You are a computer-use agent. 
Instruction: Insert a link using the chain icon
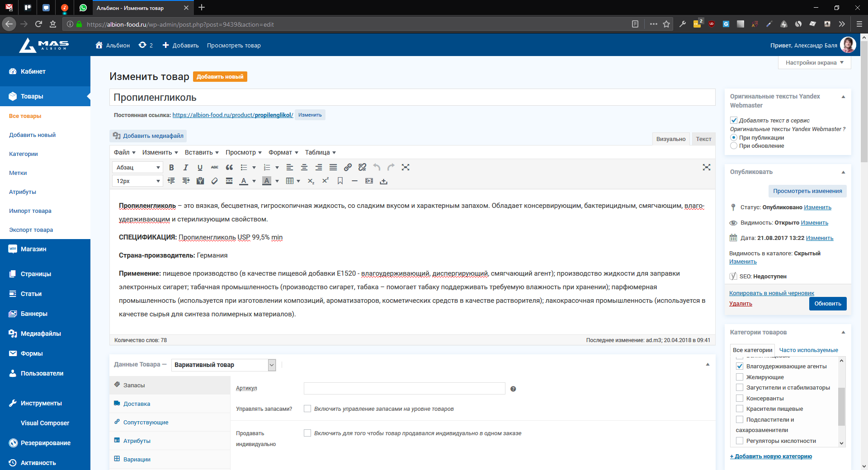(x=348, y=168)
